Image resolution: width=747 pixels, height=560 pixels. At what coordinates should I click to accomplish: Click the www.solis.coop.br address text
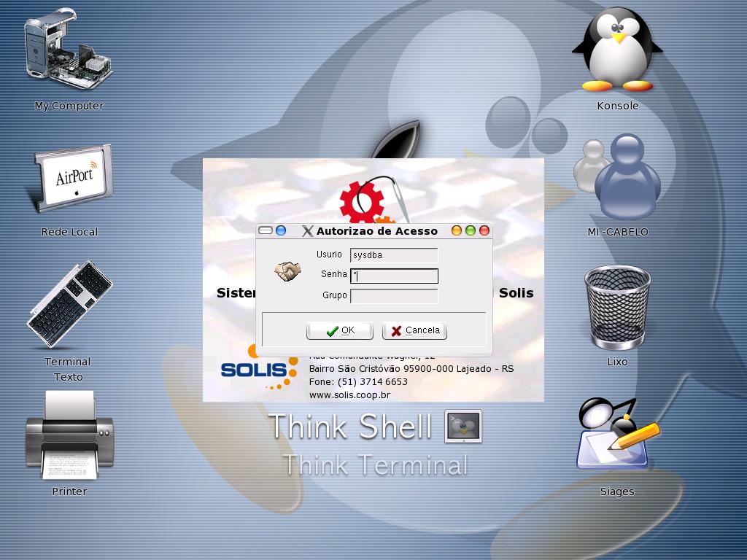[x=349, y=394]
